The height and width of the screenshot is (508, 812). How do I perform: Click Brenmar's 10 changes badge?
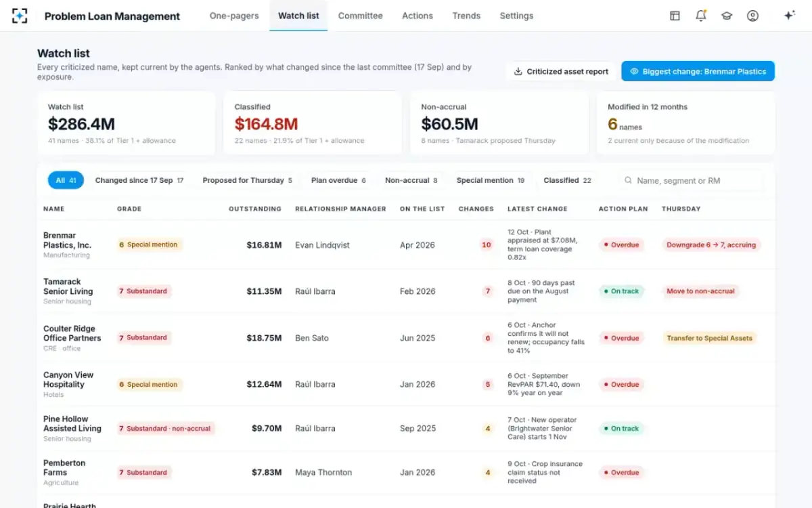pos(487,245)
